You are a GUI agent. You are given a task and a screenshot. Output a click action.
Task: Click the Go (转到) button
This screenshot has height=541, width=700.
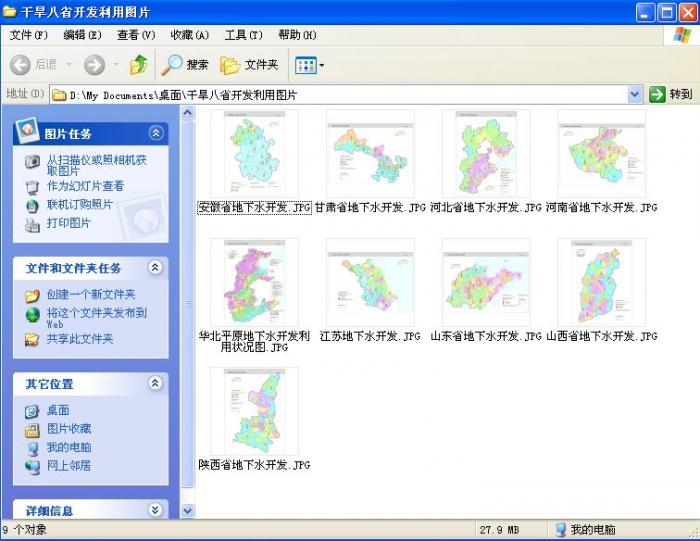coord(670,94)
